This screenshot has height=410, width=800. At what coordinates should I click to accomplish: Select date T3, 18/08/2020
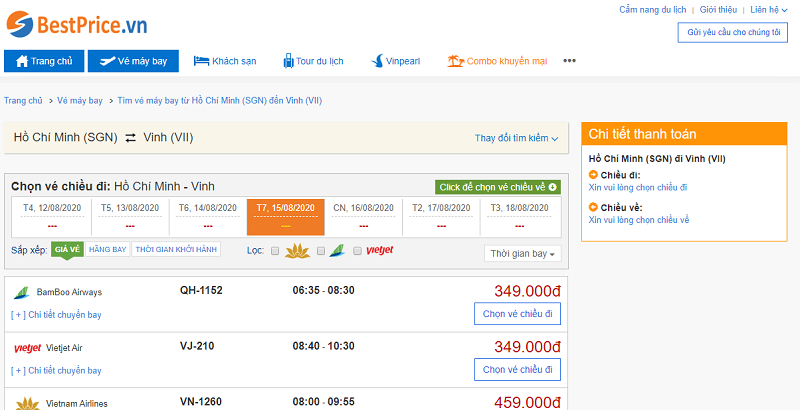tap(519, 217)
